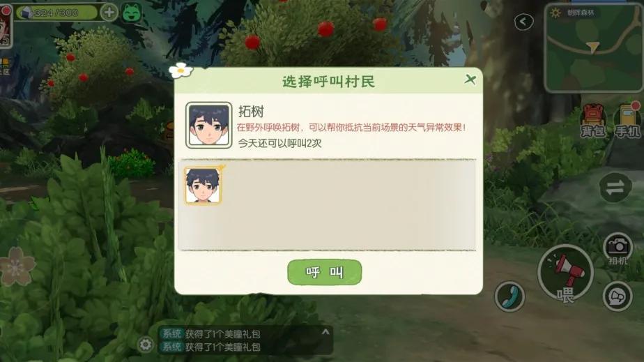Close the 选择呼叫村民 dialog
Image resolution: width=644 pixels, height=362 pixels.
pyautogui.click(x=470, y=80)
